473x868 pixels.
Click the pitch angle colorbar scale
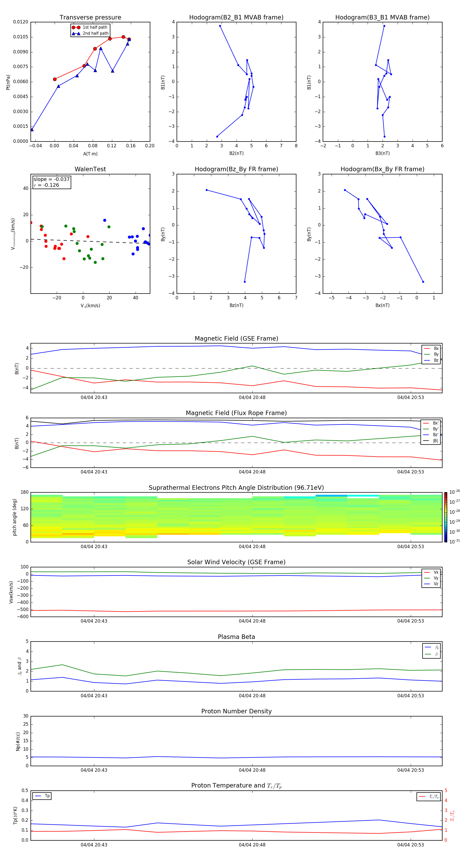446,517
